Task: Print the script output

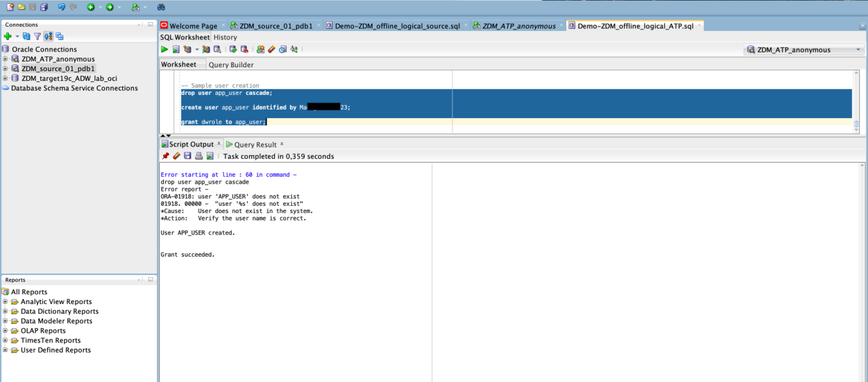Action: 199,156
